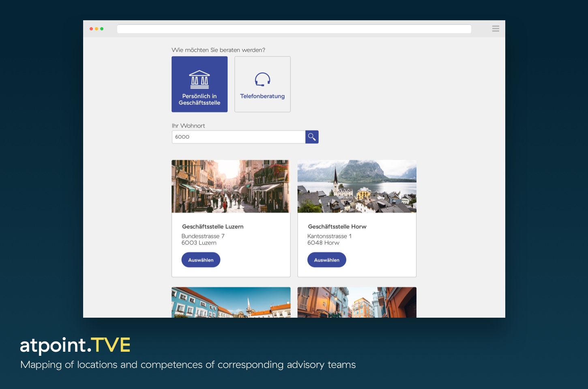
Task: Click Auswählen for Geschäftsstelle Horw
Action: tap(327, 260)
